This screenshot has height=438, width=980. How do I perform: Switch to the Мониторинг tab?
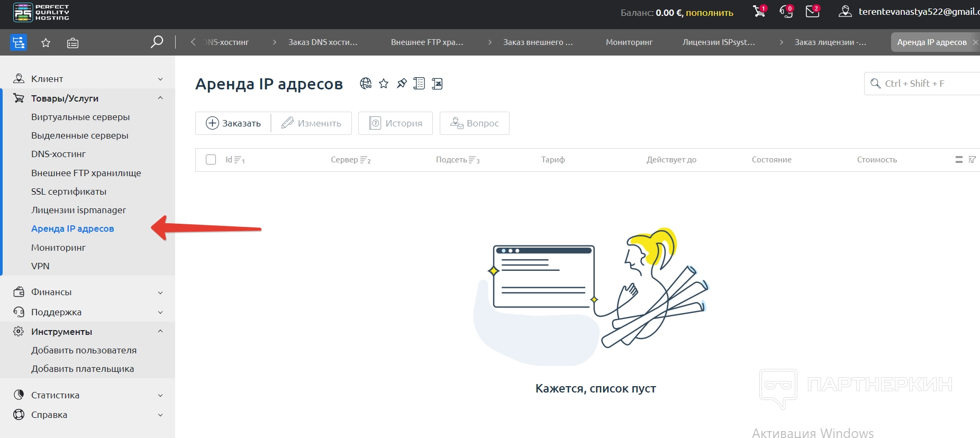click(x=629, y=42)
